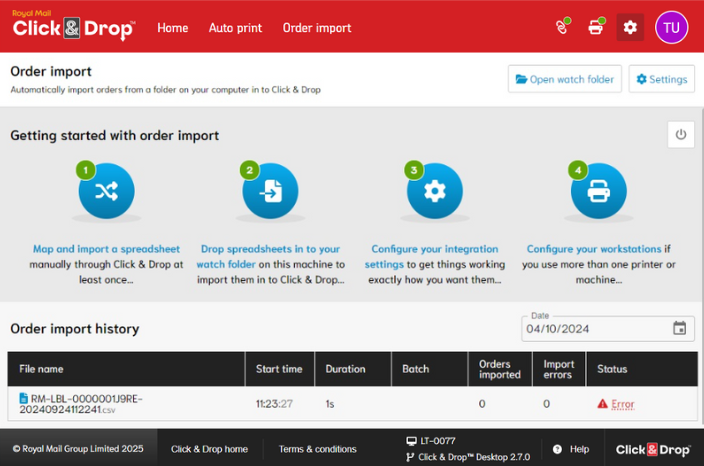Open the date picker calendar icon
Image resolution: width=704 pixels, height=466 pixels.
click(x=679, y=328)
